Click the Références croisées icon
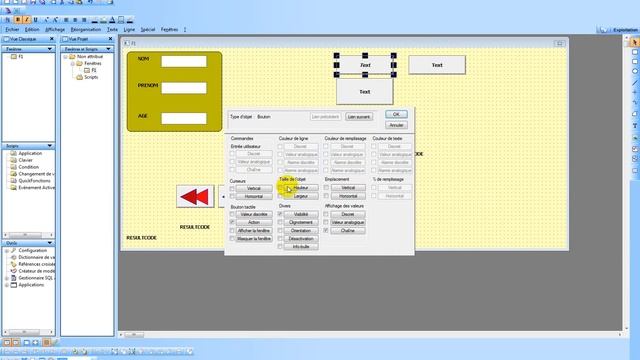Image resolution: width=640 pixels, height=360 pixels. pyautogui.click(x=13, y=264)
